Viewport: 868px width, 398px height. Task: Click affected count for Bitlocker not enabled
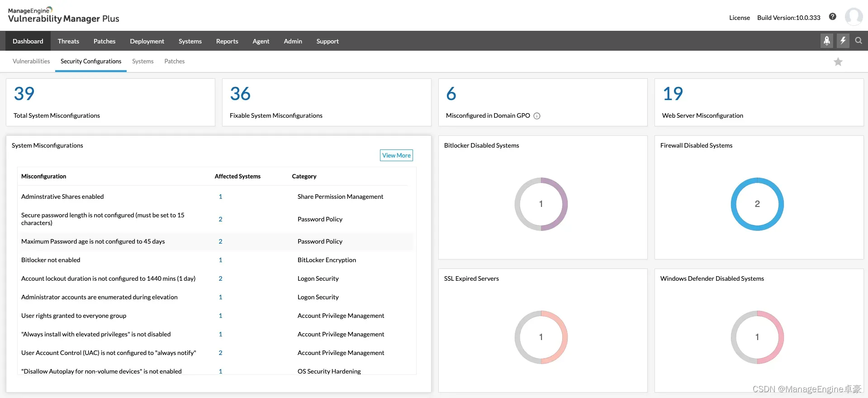click(220, 260)
